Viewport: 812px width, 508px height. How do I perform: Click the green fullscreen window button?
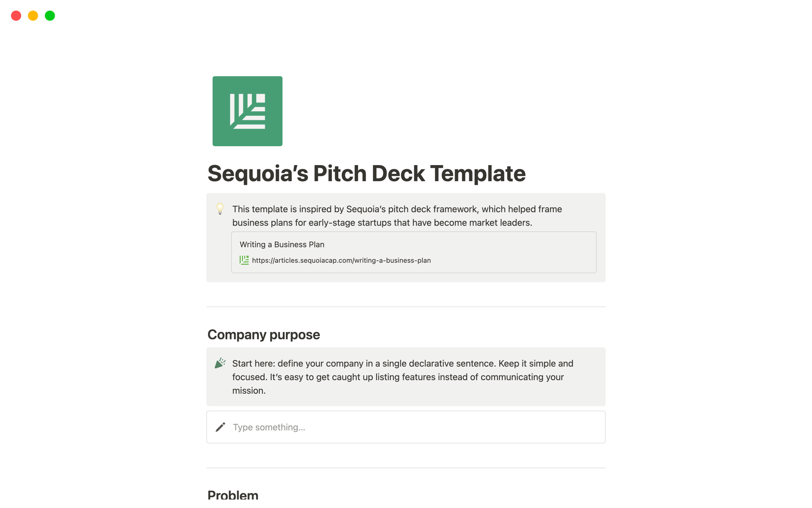pyautogui.click(x=50, y=16)
